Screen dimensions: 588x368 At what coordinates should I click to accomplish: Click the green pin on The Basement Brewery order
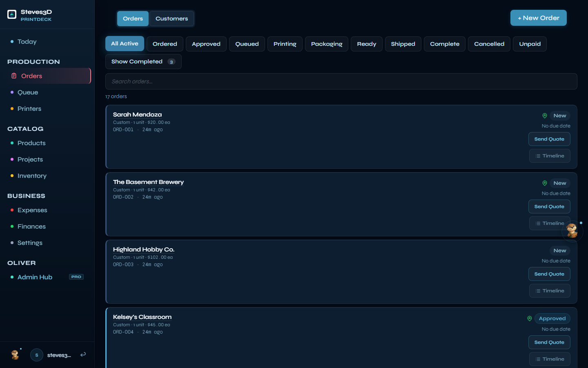pos(544,183)
